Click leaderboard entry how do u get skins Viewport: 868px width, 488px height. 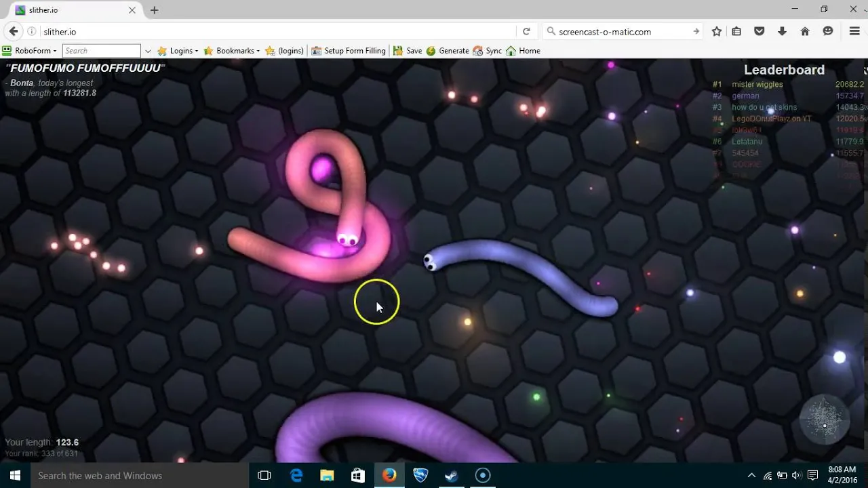click(x=764, y=108)
